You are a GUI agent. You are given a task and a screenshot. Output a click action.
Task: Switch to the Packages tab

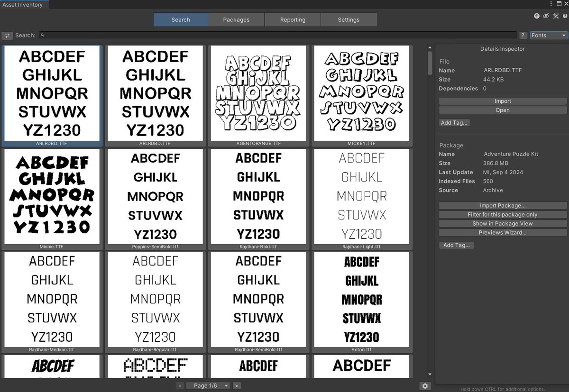coord(236,19)
